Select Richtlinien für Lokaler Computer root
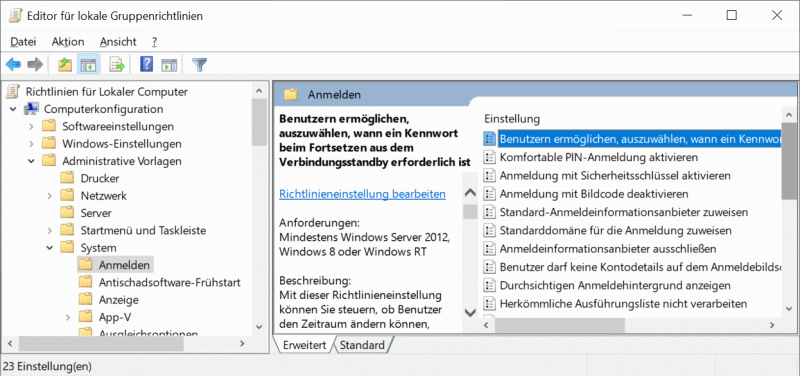The image size is (800, 376). point(107,92)
